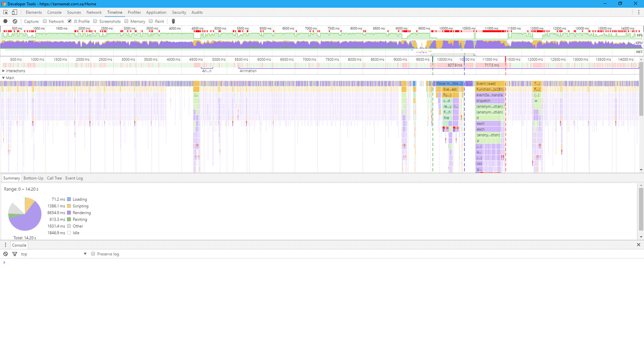
Task: Open the Bottom-Up tab
Action: 33,178
